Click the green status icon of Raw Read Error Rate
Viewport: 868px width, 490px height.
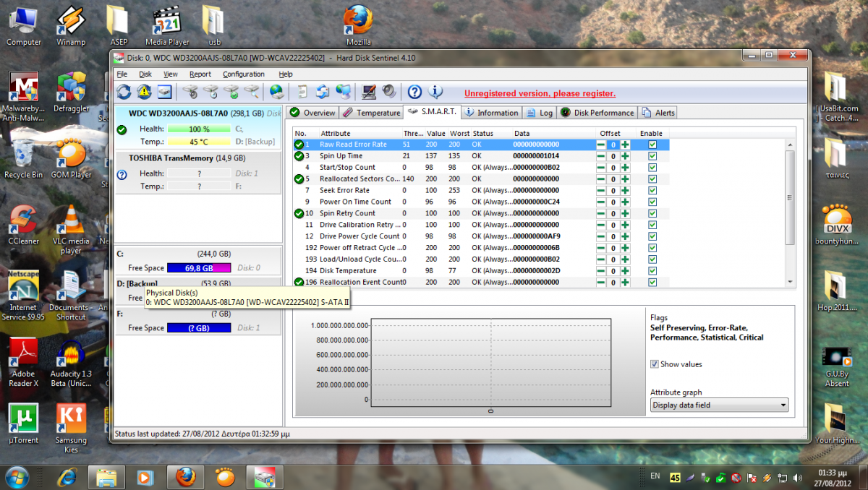[x=299, y=145]
